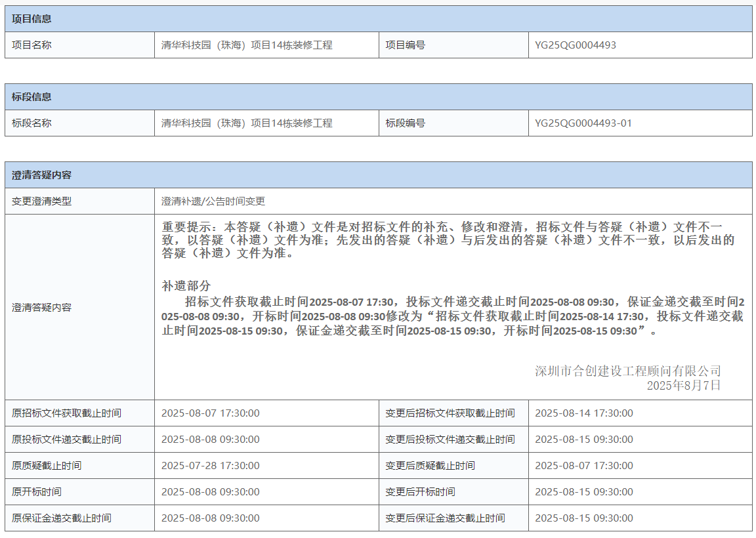Click the 项目名称 label cell
Image resolution: width=756 pixels, height=538 pixels.
(x=79, y=45)
